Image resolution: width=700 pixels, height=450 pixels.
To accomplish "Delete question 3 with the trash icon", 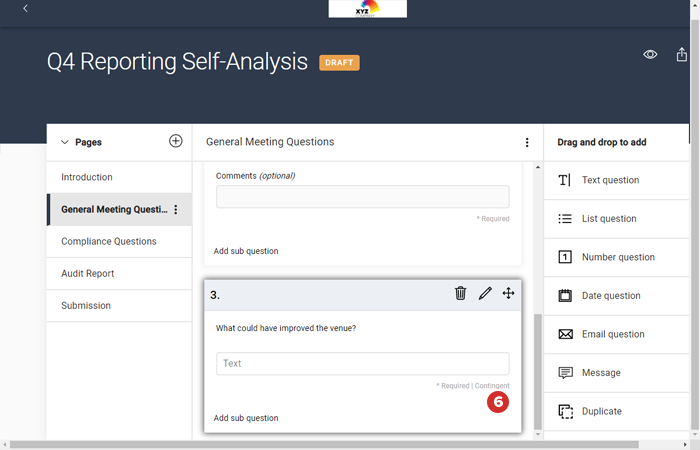I will click(x=460, y=293).
